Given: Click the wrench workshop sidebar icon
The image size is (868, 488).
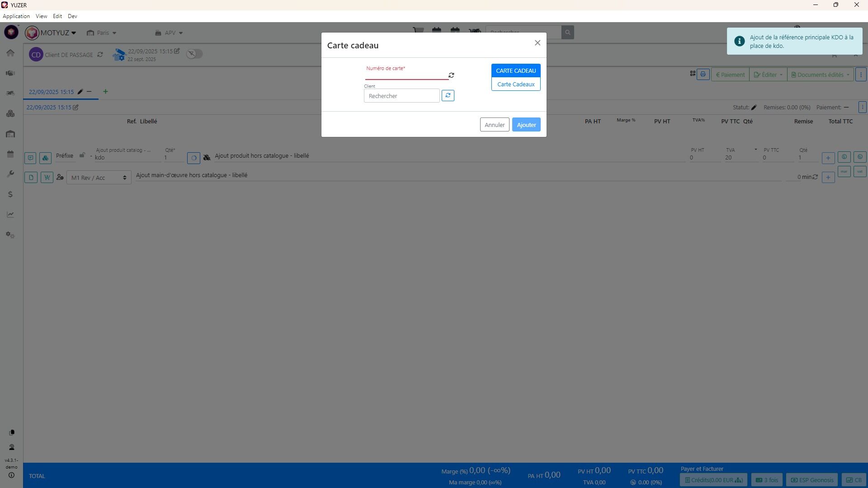Looking at the screenshot, I should pyautogui.click(x=10, y=174).
